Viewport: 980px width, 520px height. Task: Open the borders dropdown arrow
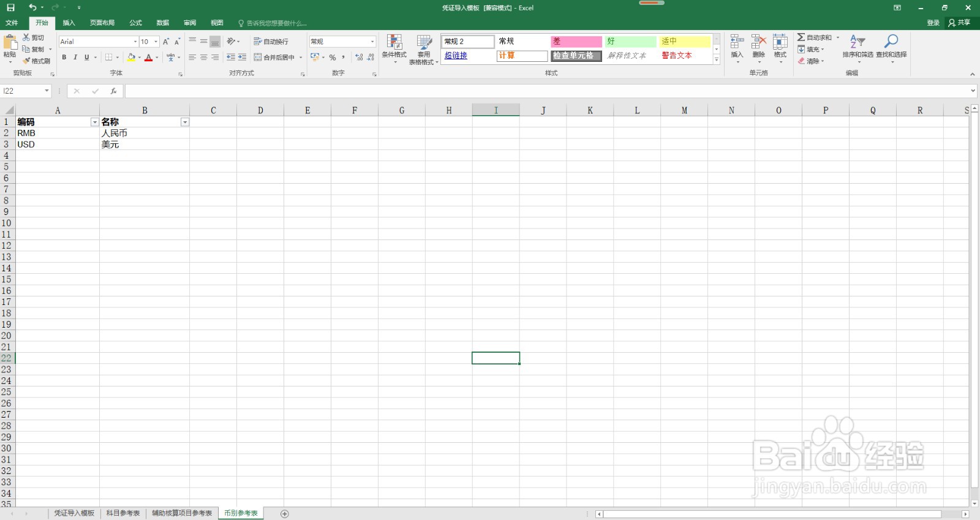click(118, 57)
